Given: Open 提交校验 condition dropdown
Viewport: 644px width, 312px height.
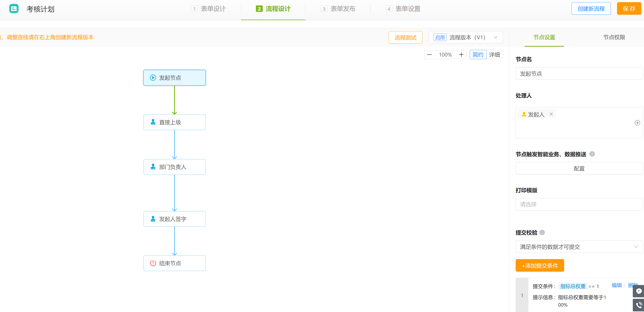Looking at the screenshot, I should coord(579,247).
